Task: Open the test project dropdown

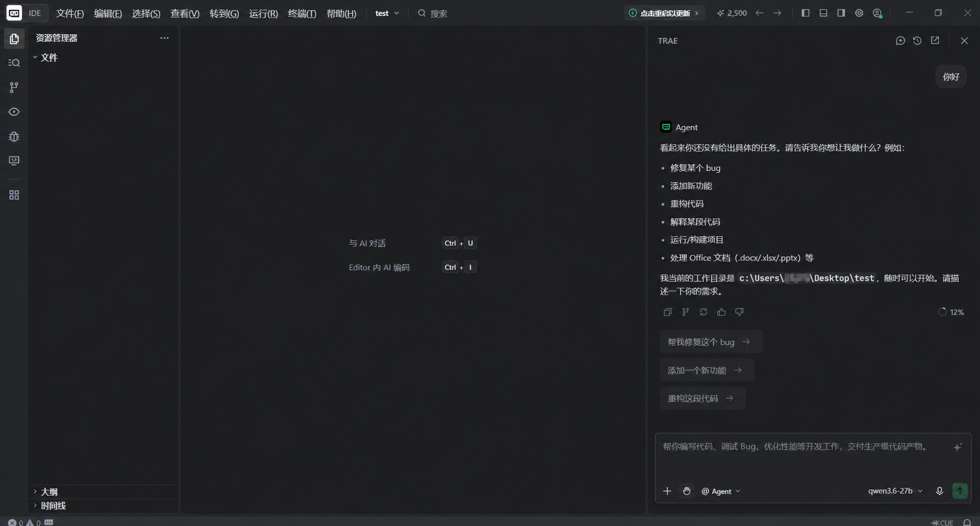Action: click(x=387, y=13)
